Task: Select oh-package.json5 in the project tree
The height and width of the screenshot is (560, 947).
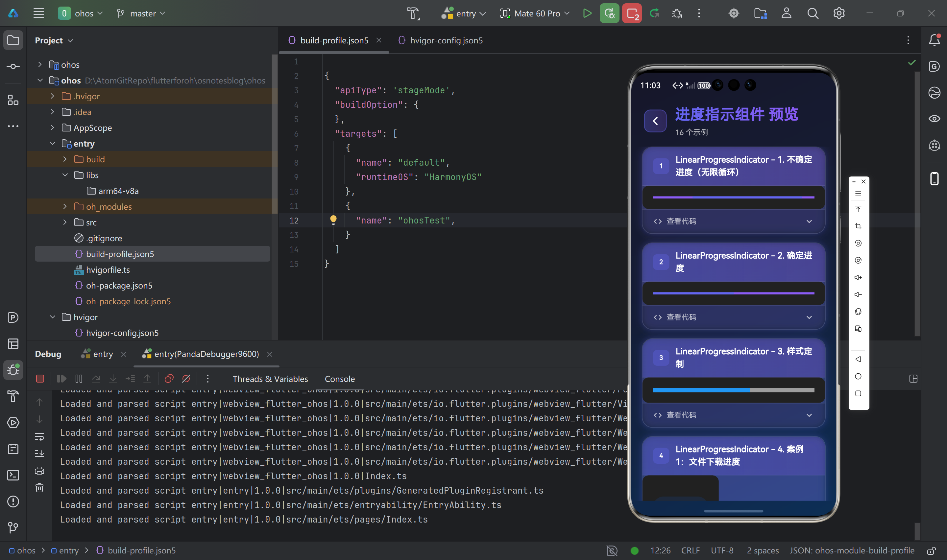Action: click(x=119, y=286)
